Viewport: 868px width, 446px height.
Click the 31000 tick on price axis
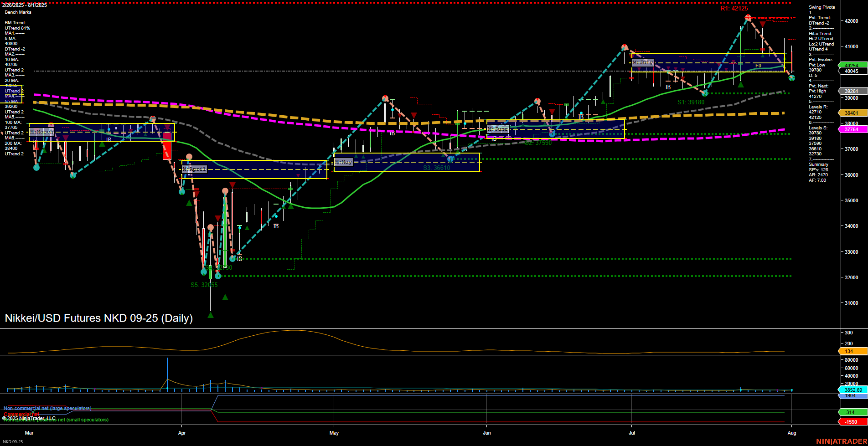(x=852, y=303)
